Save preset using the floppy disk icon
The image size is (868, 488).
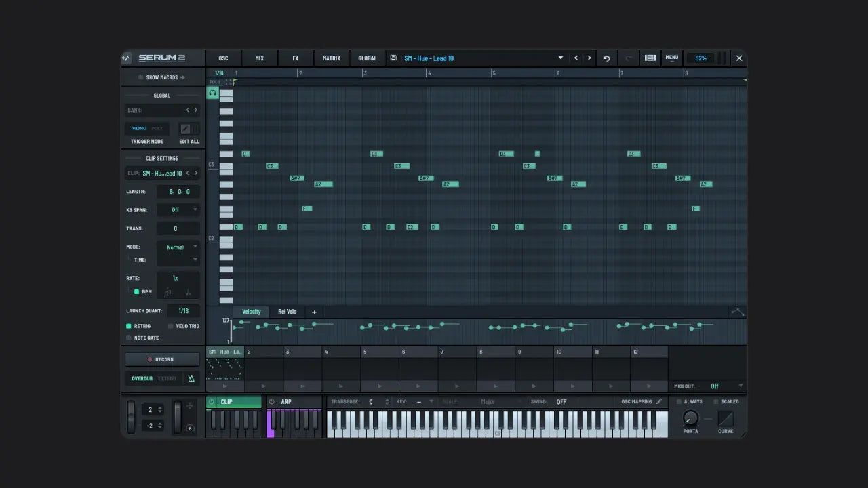(x=393, y=58)
